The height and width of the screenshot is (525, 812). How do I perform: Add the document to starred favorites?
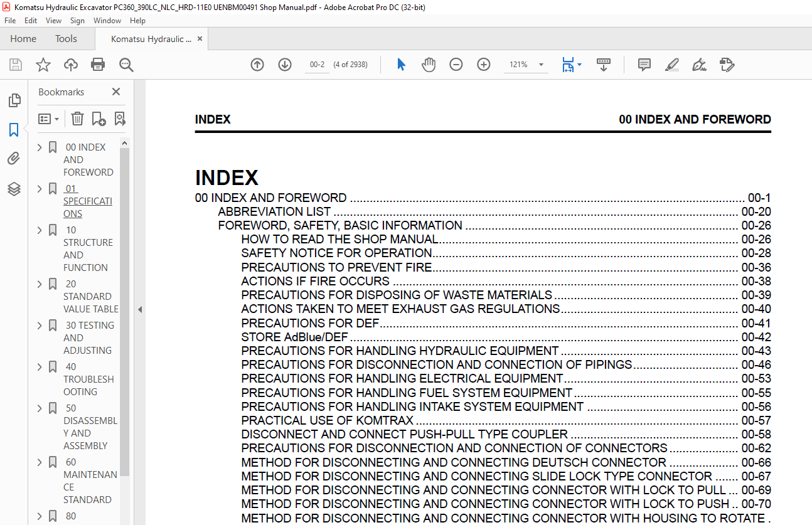point(43,65)
